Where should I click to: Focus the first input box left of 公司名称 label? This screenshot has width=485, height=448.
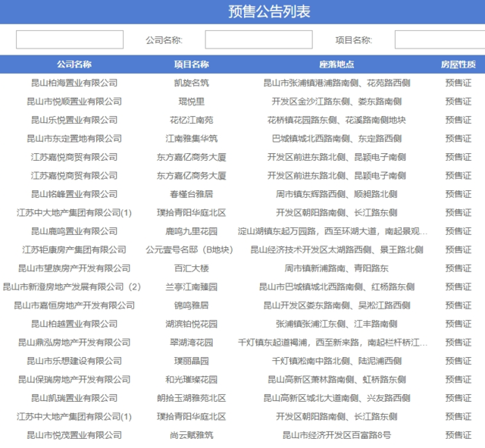(70, 39)
